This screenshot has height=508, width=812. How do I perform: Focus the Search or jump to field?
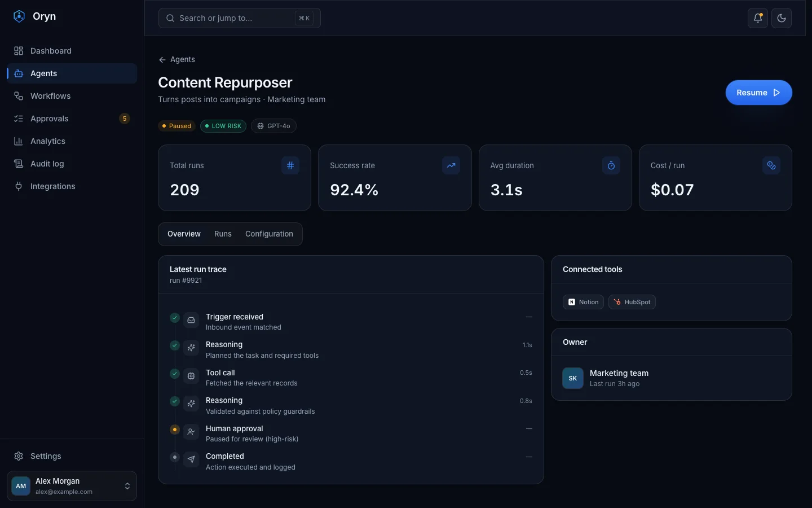click(240, 18)
